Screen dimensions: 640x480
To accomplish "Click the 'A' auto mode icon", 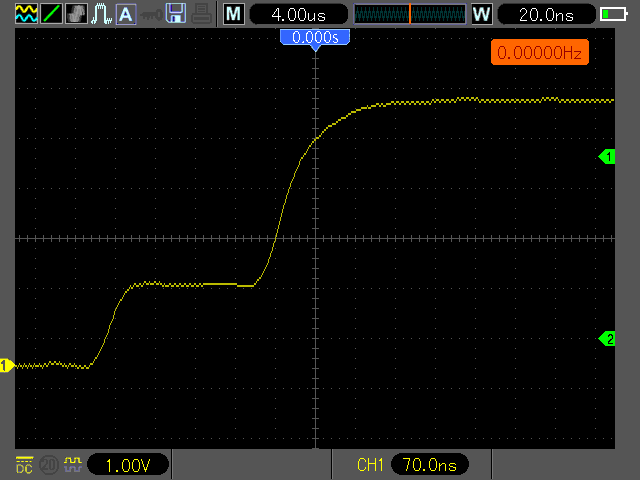I will pyautogui.click(x=126, y=14).
